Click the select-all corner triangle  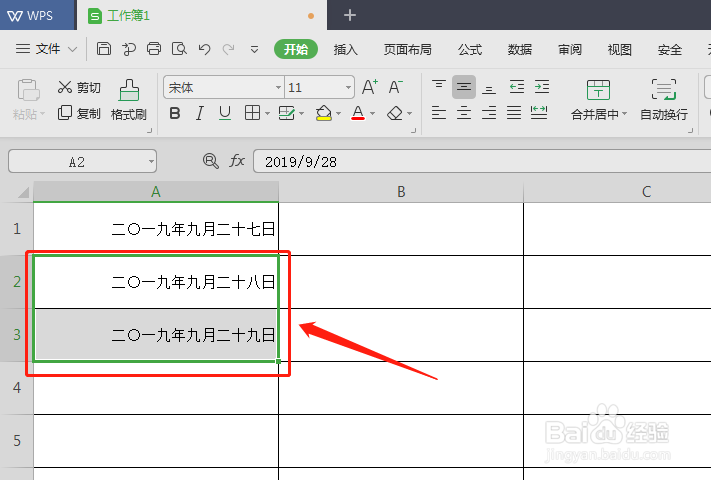tap(23, 193)
